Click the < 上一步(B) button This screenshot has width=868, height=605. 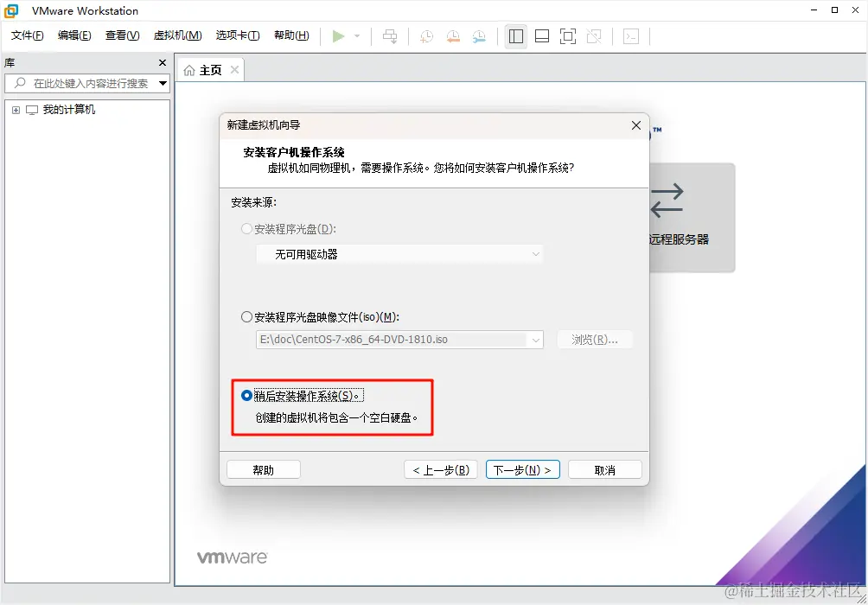(x=441, y=470)
